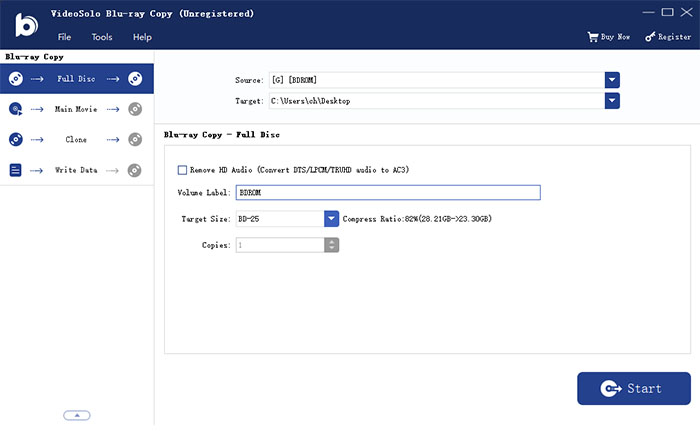Click the Target path field
Screen dimensions: 700x432
pyautogui.click(x=437, y=101)
